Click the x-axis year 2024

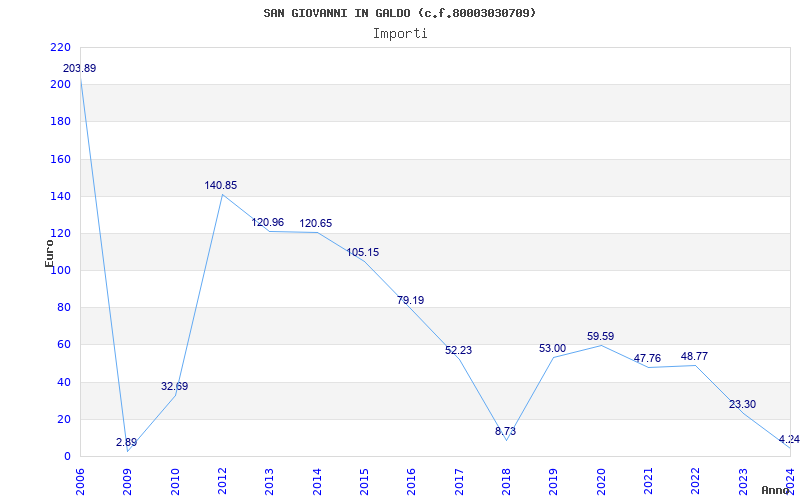790,481
